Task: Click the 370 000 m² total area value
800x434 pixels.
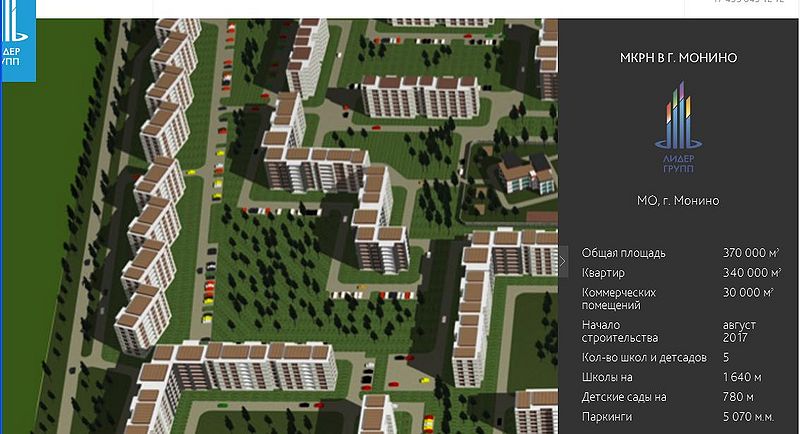Action: coord(751,253)
